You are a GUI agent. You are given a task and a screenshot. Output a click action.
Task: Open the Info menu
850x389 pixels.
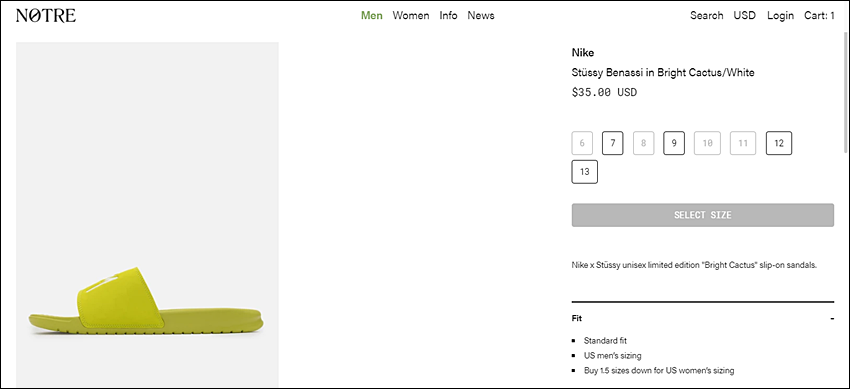click(448, 16)
